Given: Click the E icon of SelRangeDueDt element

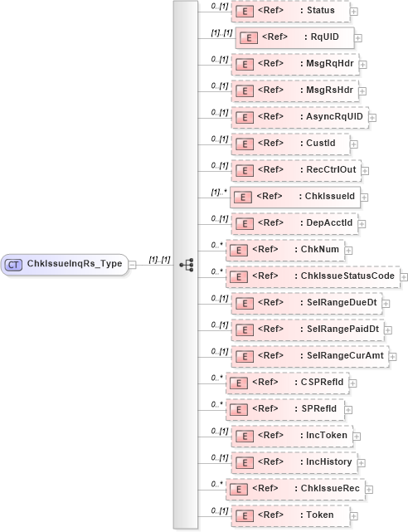Looking at the screenshot, I should [245, 304].
